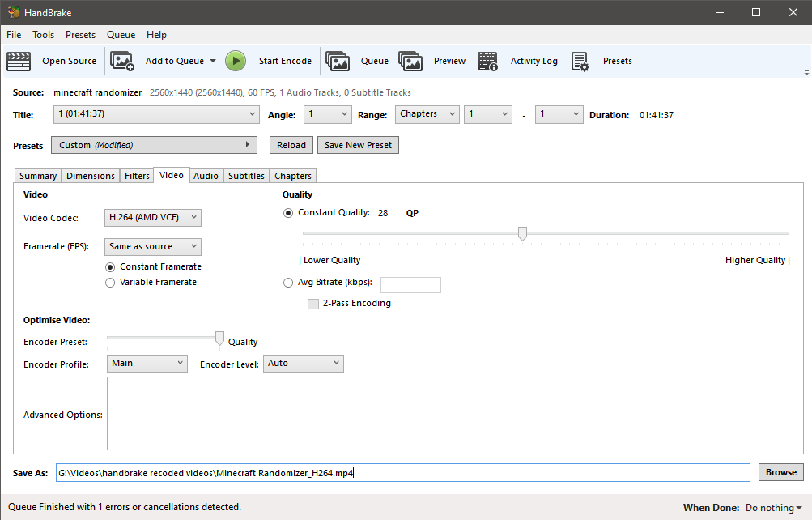
Task: Open the Tools menu
Action: pyautogui.click(x=43, y=35)
